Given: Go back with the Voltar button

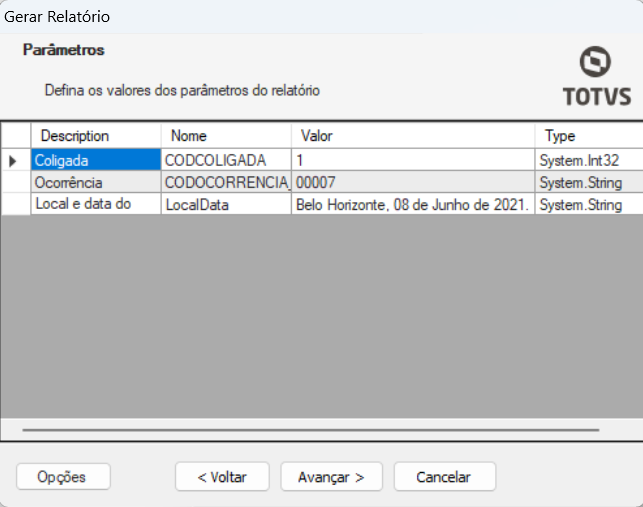Looking at the screenshot, I should click(x=222, y=477).
